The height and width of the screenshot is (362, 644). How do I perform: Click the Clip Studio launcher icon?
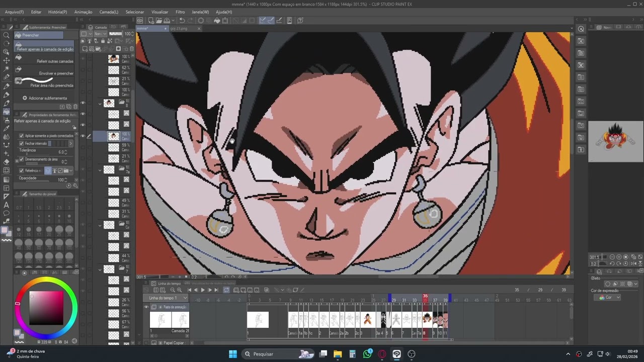point(140,21)
